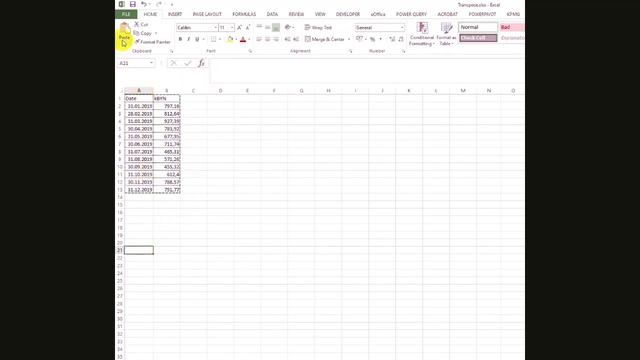Click the Merge & Center button
Screen dimensions: 640x360
(325, 39)
